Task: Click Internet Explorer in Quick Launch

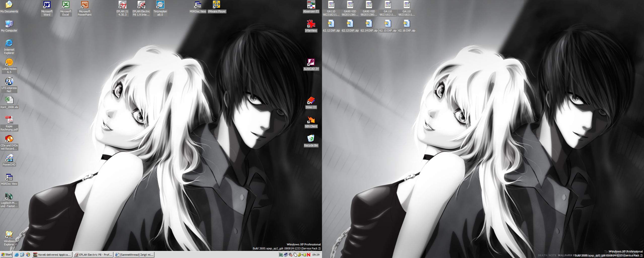Action: point(17,255)
